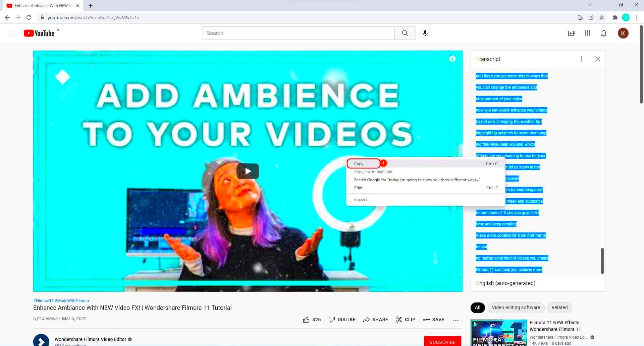
Task: Close the Enhance Ambiance browser tab
Action: pyautogui.click(x=78, y=6)
